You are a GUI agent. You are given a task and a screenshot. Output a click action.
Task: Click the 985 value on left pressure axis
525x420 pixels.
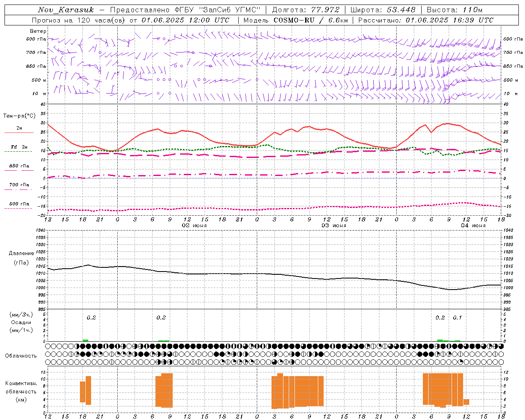tap(41, 309)
